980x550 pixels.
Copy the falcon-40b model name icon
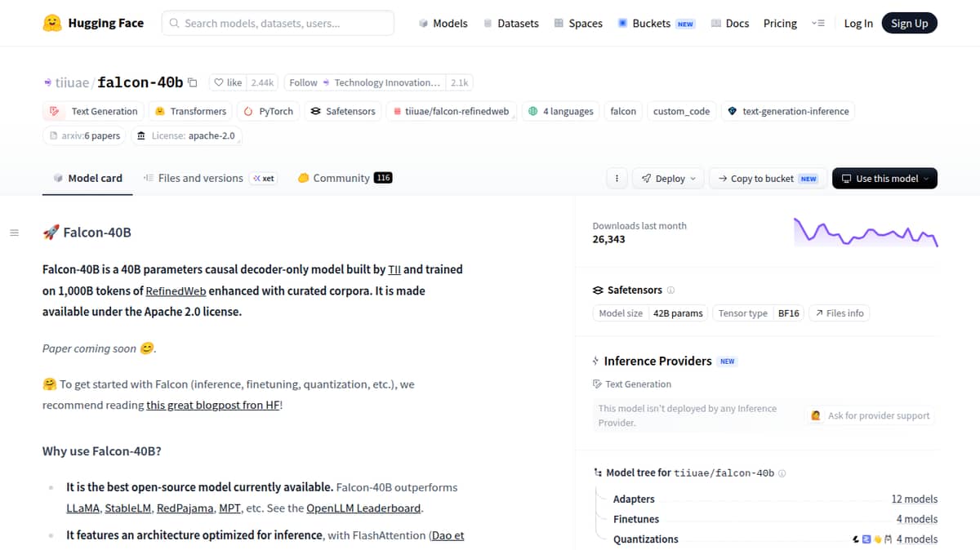coord(193,82)
